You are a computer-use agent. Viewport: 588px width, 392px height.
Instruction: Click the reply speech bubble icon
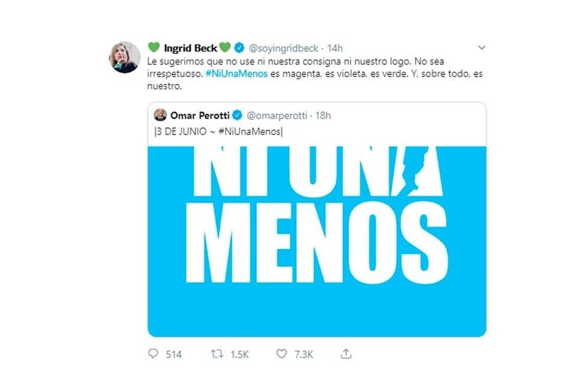click(153, 353)
